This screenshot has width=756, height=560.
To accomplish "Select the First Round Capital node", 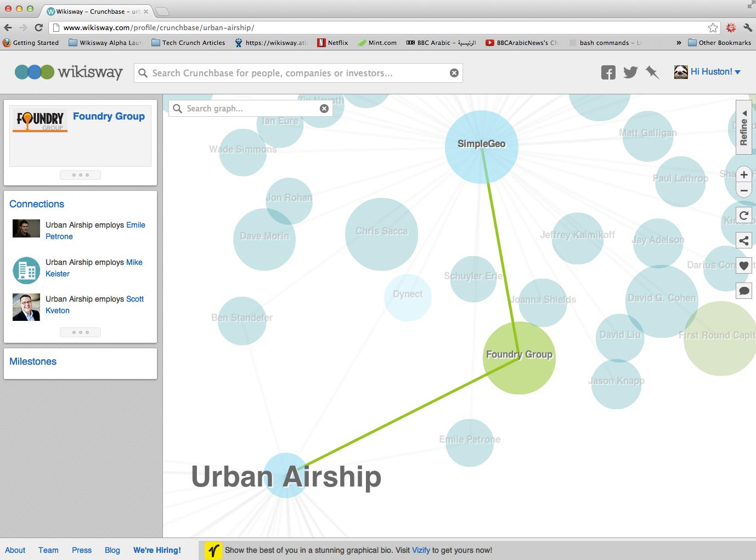I will pyautogui.click(x=720, y=338).
